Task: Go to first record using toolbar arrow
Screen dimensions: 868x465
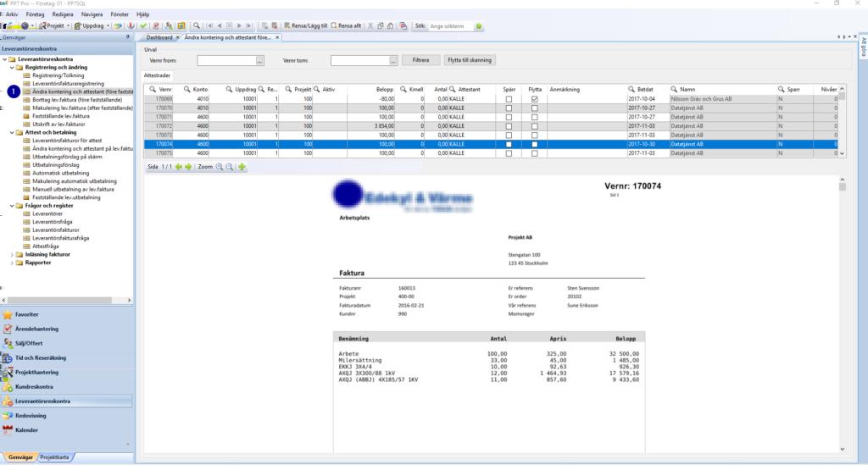Action: coord(210,25)
